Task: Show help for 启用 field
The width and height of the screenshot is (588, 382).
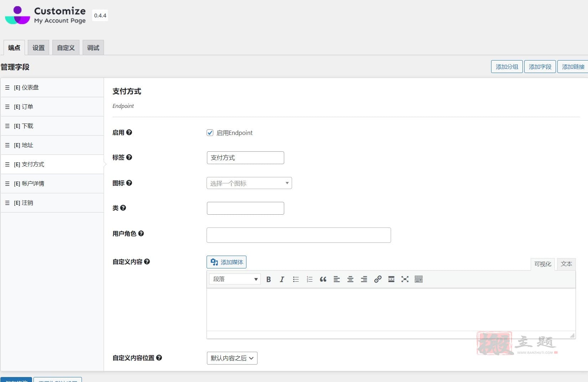Action: (x=129, y=132)
